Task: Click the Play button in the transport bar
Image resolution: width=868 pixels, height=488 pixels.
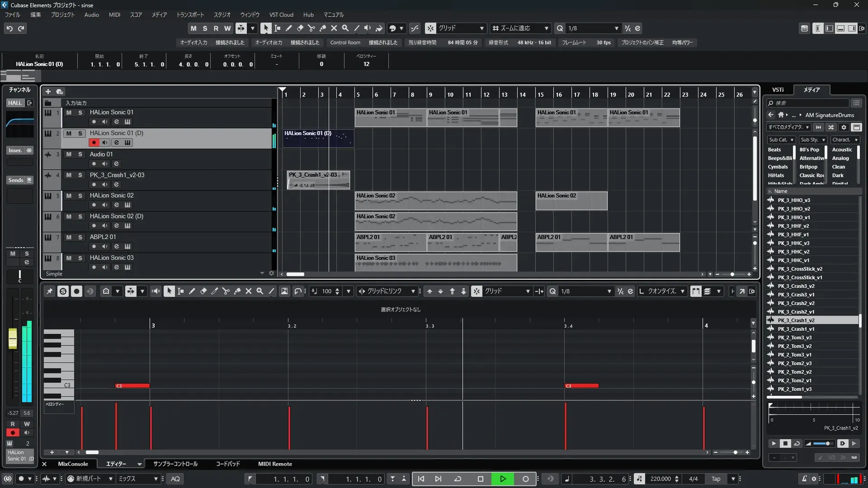Action: (x=502, y=479)
